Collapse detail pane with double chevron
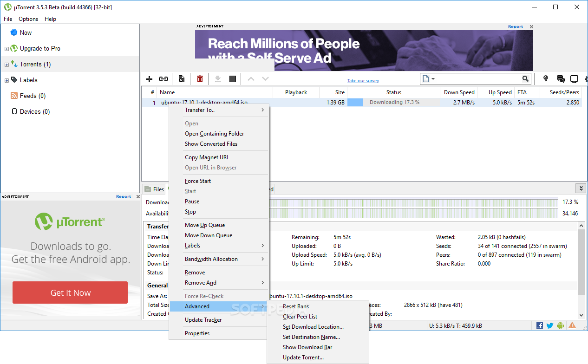Screen dimensions: 588x364 click(580, 188)
